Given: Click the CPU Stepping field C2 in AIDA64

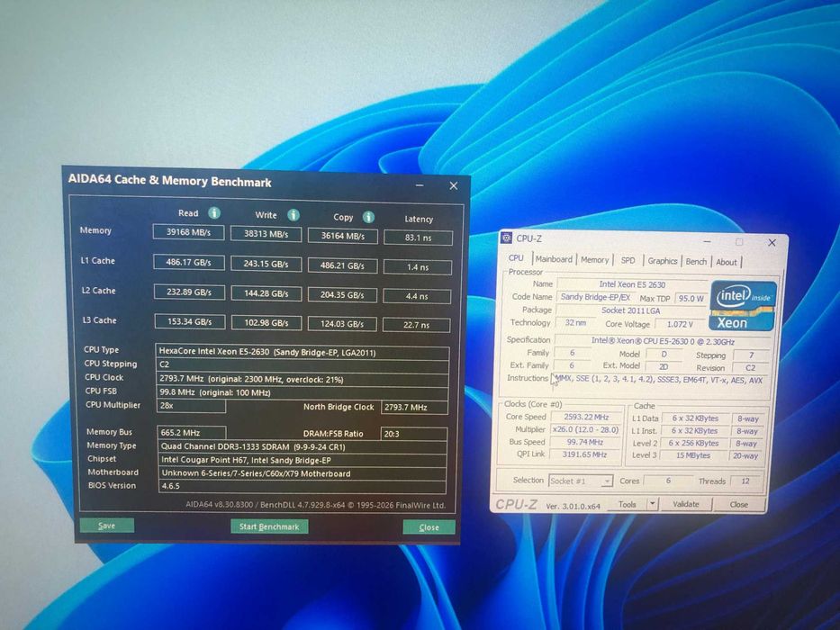Looking at the screenshot, I should 303,365.
